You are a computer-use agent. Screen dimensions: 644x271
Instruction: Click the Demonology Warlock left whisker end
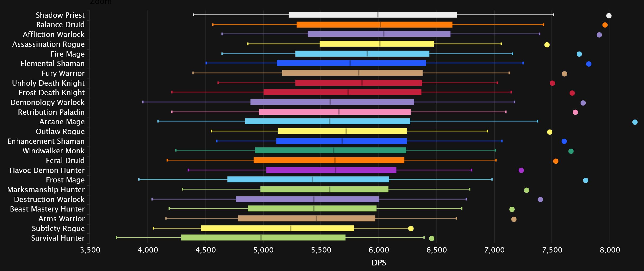[x=143, y=102]
